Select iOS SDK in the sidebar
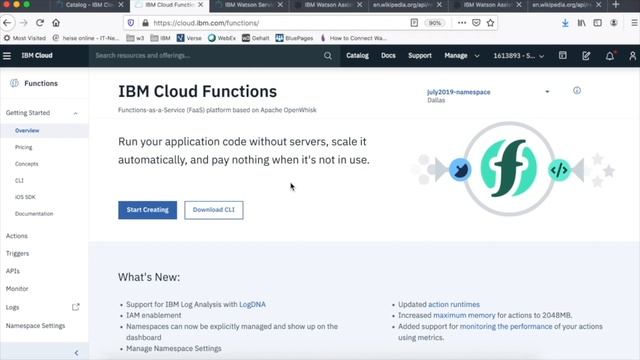Viewport: 640px width, 360px height. click(x=25, y=197)
